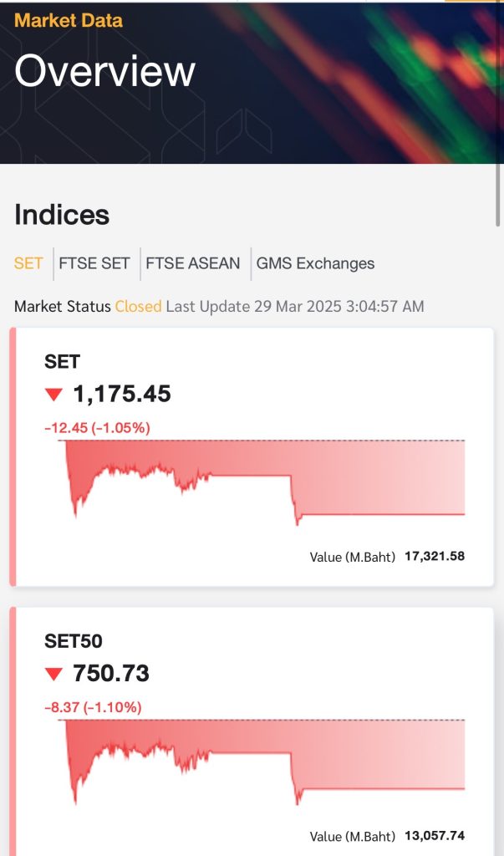504x856 pixels.
Task: Show the GMS Exchanges tab
Action: [315, 263]
